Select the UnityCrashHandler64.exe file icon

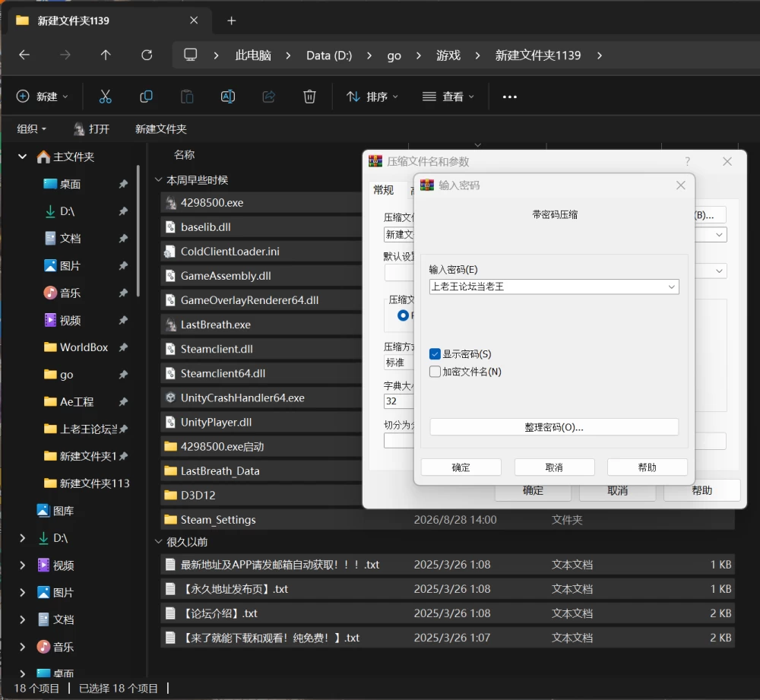coord(170,398)
